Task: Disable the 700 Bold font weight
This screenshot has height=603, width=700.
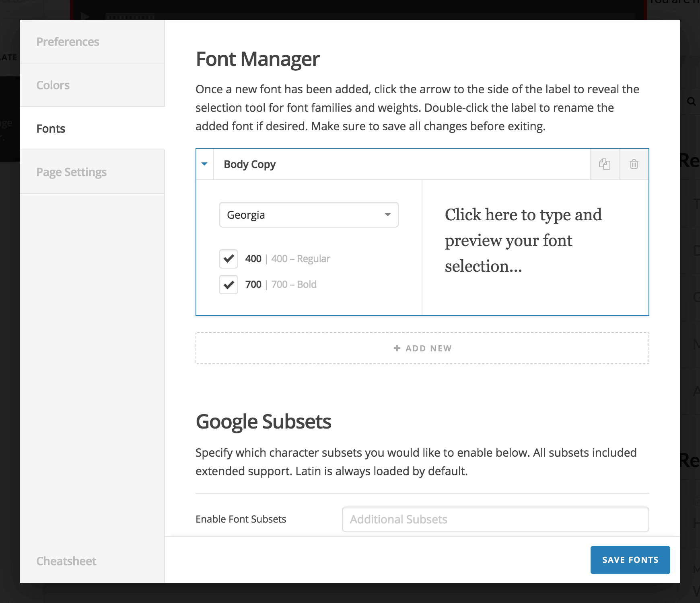Action: (x=228, y=285)
